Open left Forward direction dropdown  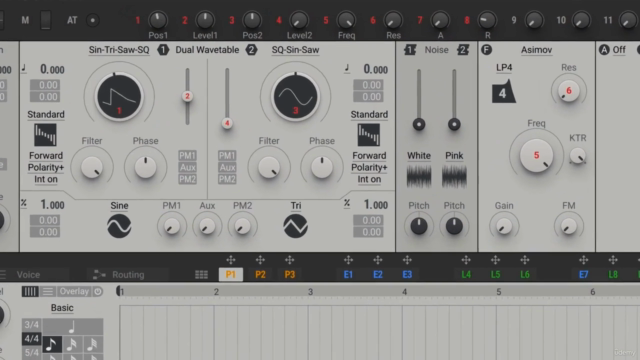click(x=46, y=156)
